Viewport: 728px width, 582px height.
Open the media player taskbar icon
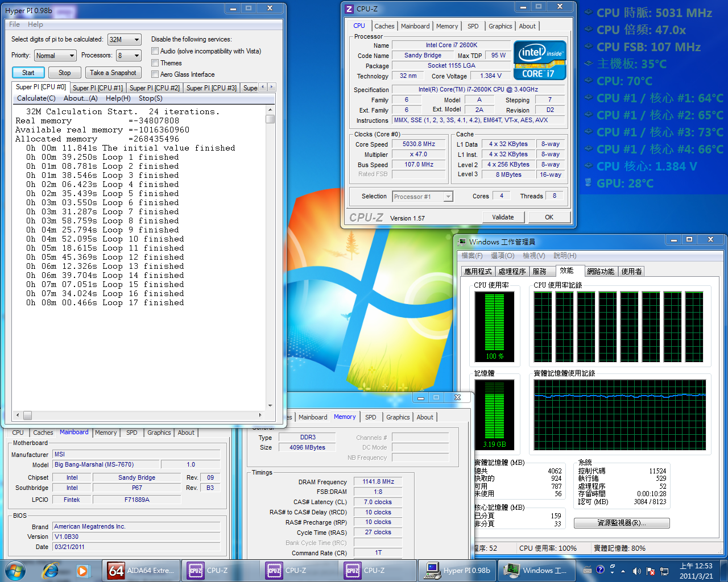coord(83,571)
